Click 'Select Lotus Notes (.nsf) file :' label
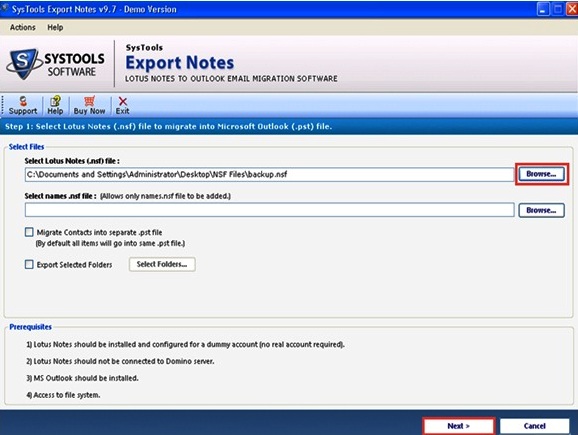The height and width of the screenshot is (435, 578). pyautogui.click(x=72, y=161)
